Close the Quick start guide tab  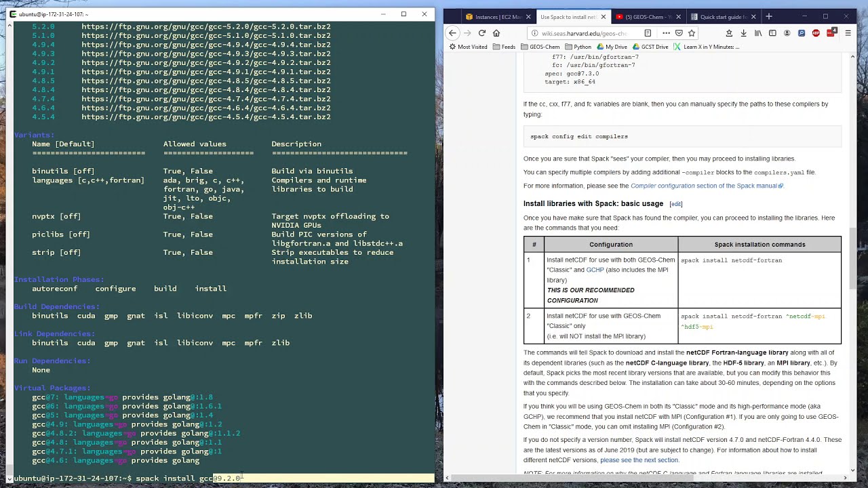[x=753, y=17]
